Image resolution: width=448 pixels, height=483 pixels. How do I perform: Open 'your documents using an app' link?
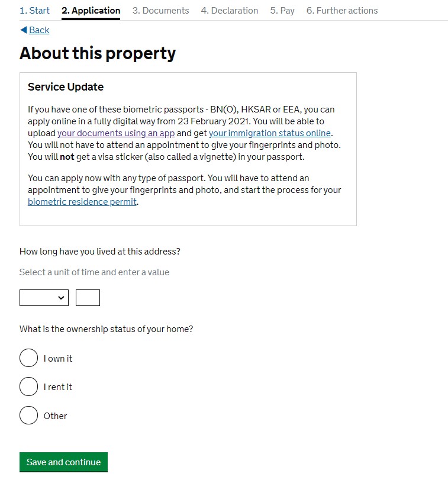point(116,133)
